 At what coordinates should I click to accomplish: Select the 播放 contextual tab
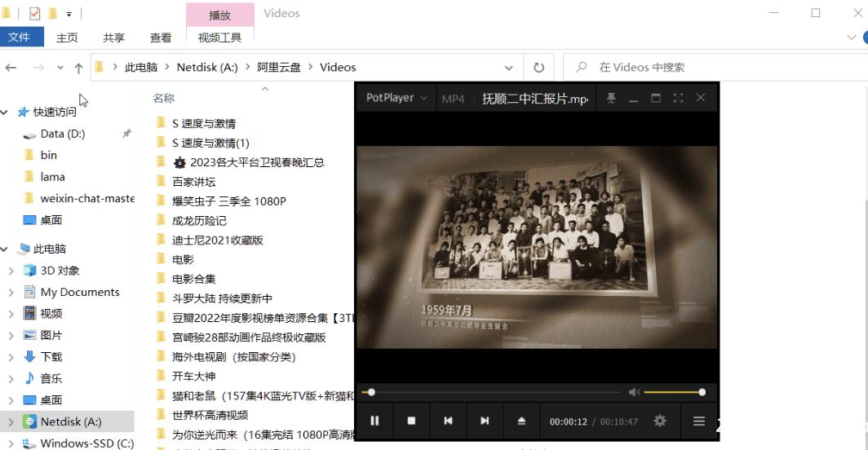(219, 15)
